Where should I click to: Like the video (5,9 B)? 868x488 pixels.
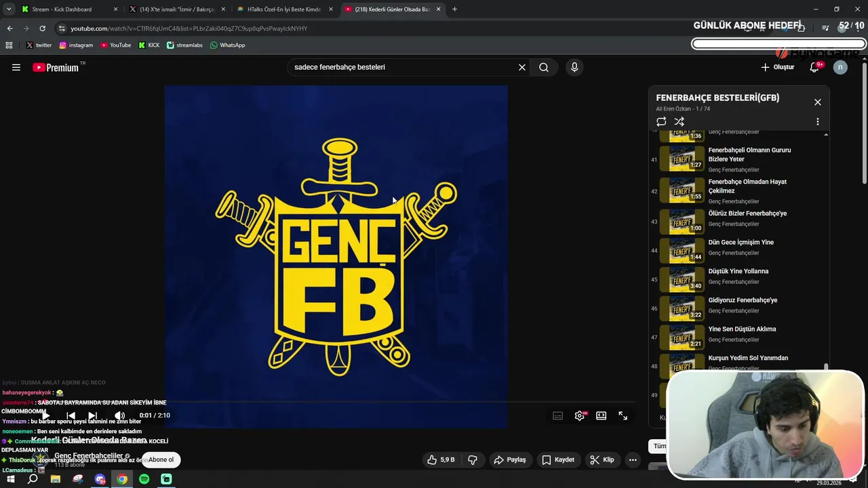pyautogui.click(x=441, y=460)
